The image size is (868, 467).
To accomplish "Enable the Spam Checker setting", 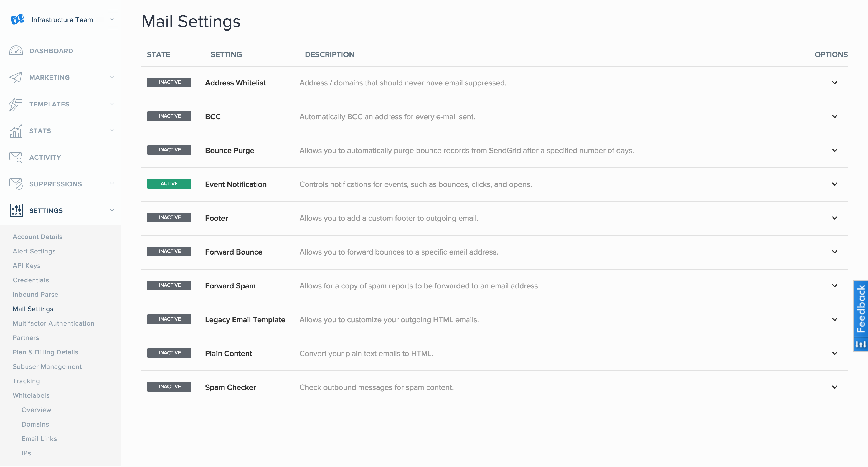I will 169,387.
